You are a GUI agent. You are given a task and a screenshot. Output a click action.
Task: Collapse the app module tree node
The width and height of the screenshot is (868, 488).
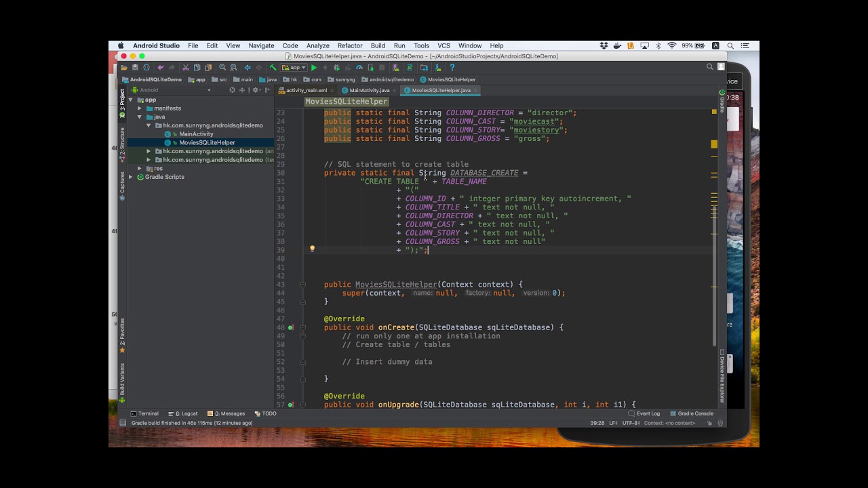[132, 100]
